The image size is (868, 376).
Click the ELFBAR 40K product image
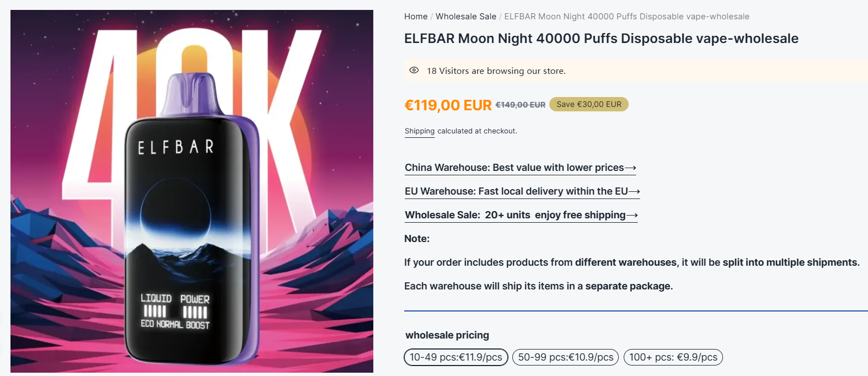(x=192, y=191)
